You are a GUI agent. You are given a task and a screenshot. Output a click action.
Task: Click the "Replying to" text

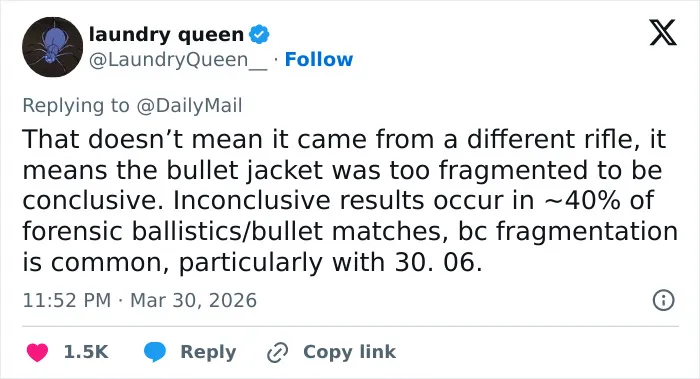pos(76,106)
